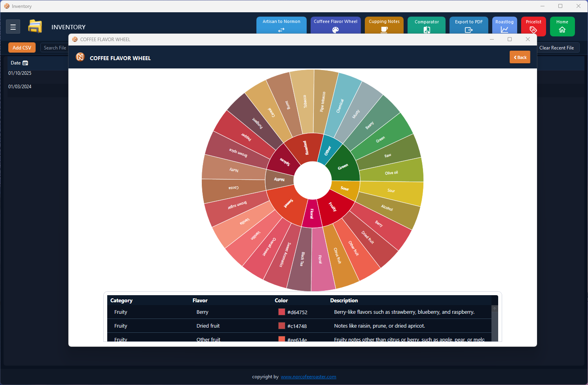Click the flavor table scrollbar up arrow
Screen dimensions: 588x385
(495, 309)
